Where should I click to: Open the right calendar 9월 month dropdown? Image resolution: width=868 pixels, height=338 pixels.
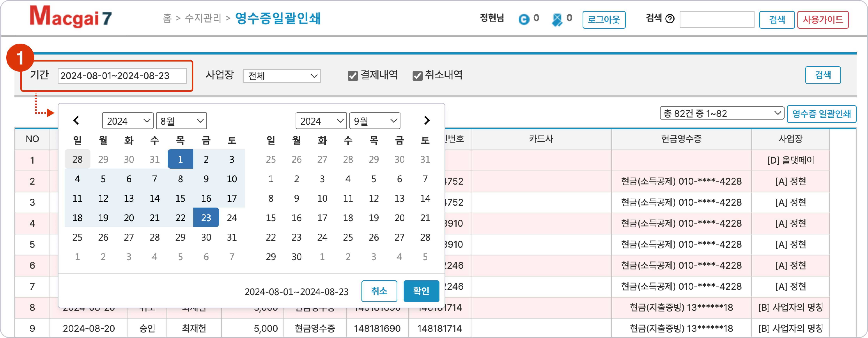tap(375, 121)
